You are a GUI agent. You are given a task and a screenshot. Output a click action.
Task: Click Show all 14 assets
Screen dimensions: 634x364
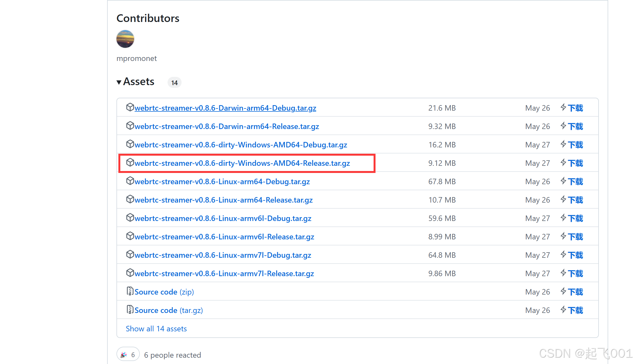point(156,329)
